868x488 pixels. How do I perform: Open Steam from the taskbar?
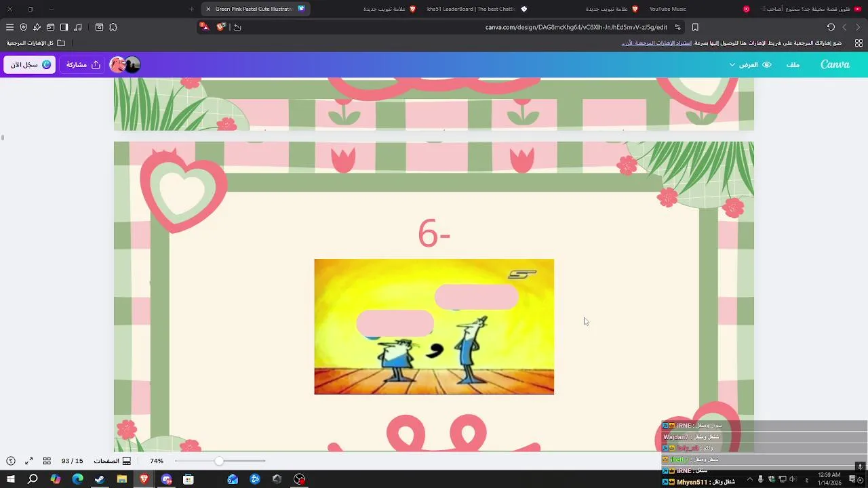(100, 479)
